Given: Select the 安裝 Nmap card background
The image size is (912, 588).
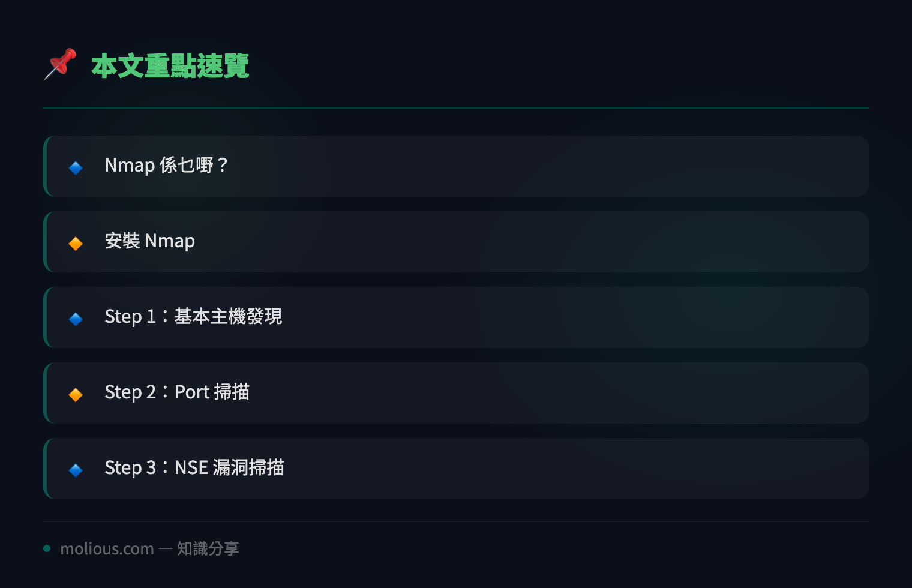Looking at the screenshot, I should click(x=456, y=242).
